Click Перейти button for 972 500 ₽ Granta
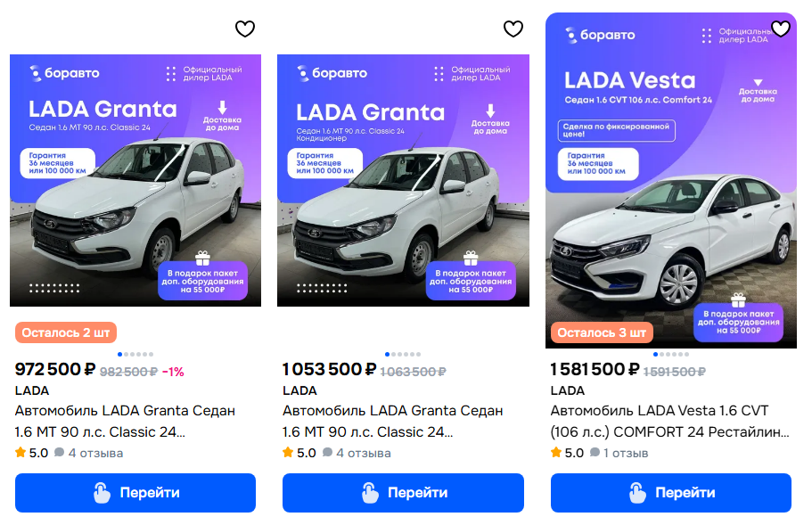Image resolution: width=812 pixels, height=525 pixels. tap(135, 493)
